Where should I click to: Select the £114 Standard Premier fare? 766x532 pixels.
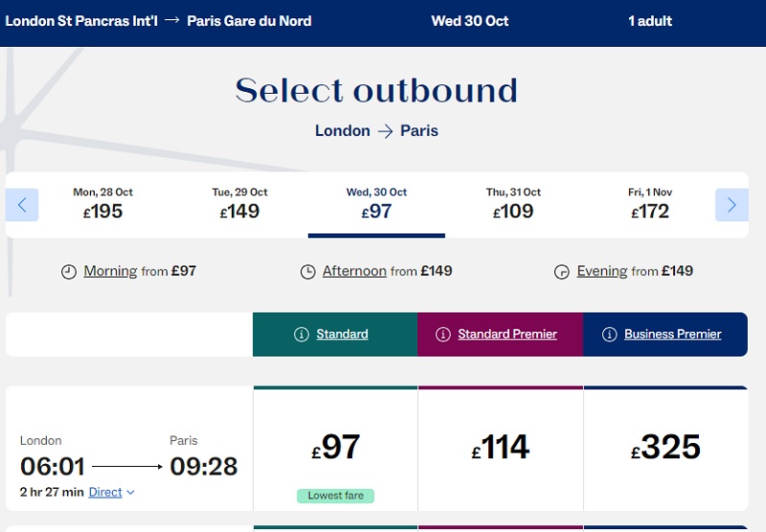[501, 448]
